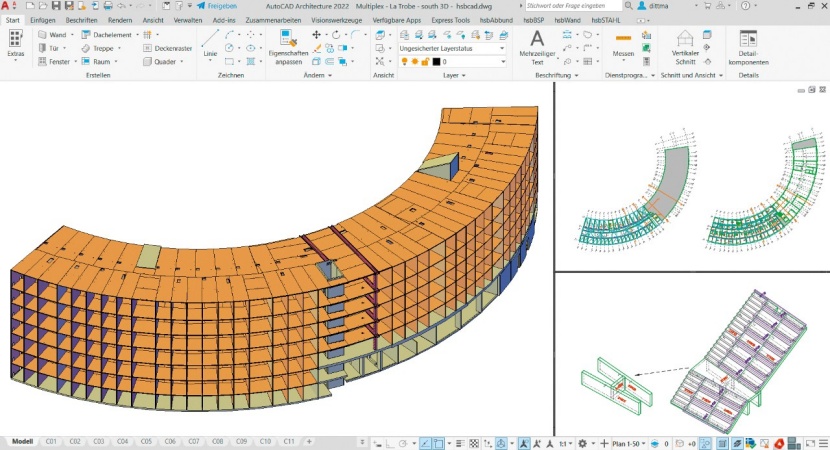
Task: Click the Eigenschaften anpassen tool
Action: [x=287, y=48]
